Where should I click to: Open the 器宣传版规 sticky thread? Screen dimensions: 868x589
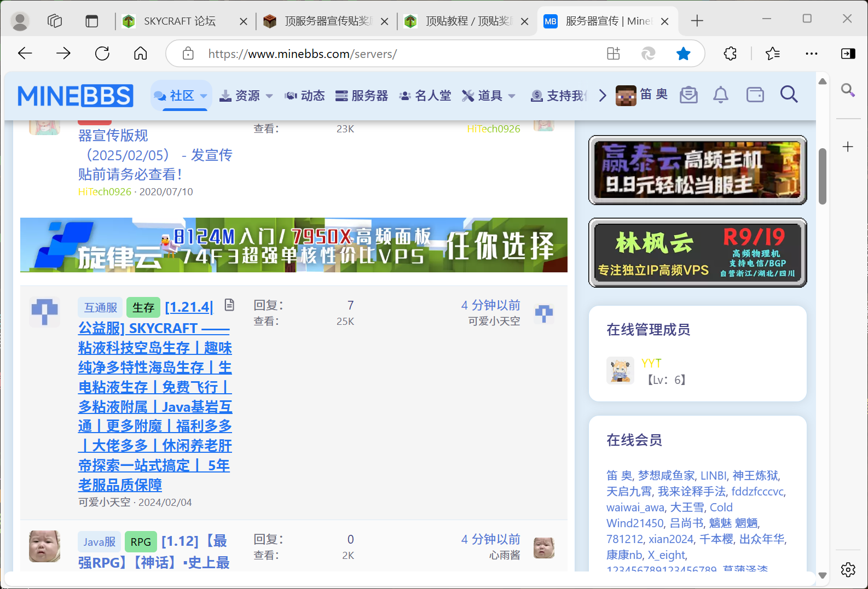pos(155,155)
